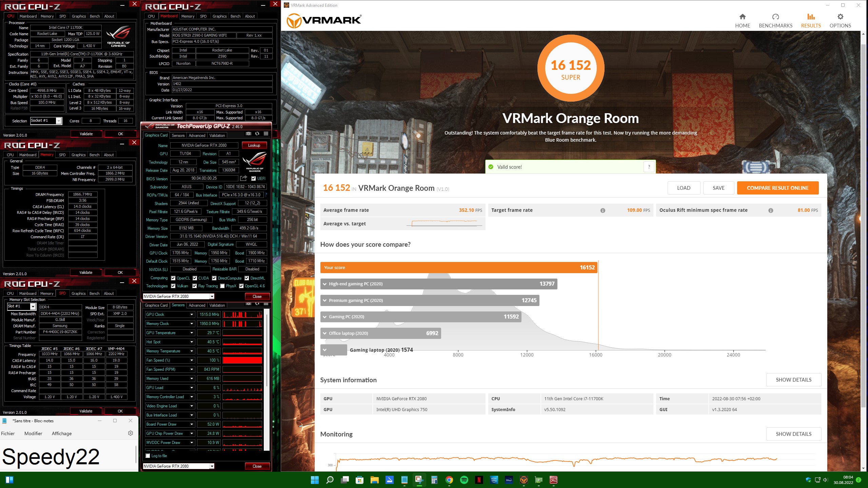Image resolution: width=868 pixels, height=488 pixels.
Task: Click the GPU-Z refresh icon
Action: point(257,134)
